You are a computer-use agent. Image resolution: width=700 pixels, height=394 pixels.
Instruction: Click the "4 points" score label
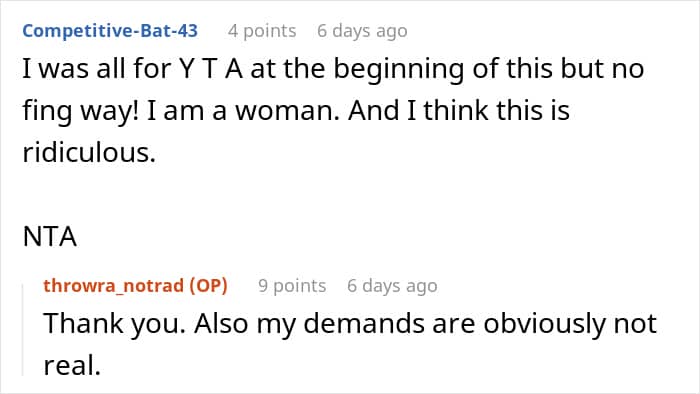pyautogui.click(x=262, y=31)
